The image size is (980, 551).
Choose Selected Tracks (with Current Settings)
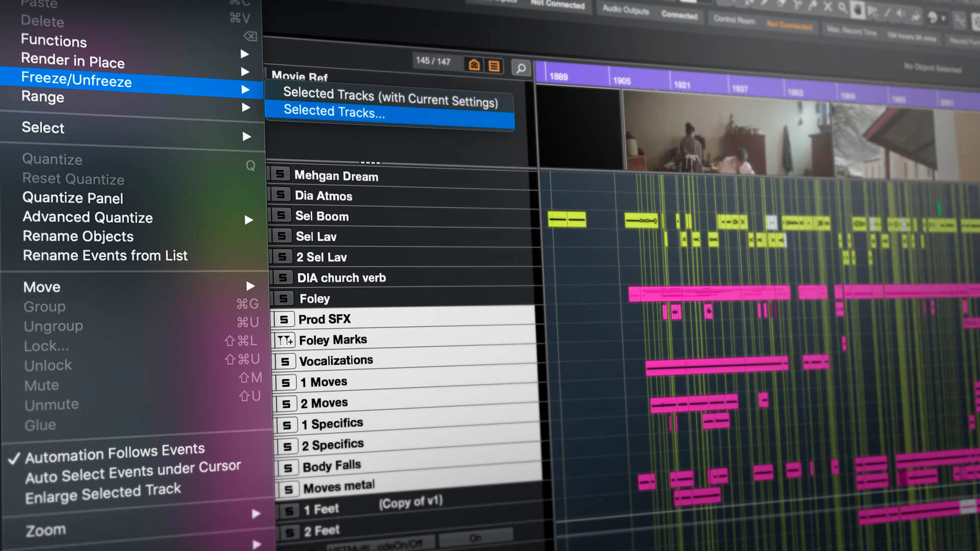[x=390, y=97]
